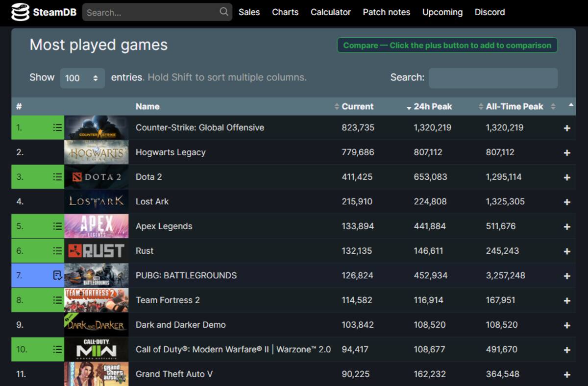Add Counter-Strike: Global Offensive to comparison

tap(567, 128)
